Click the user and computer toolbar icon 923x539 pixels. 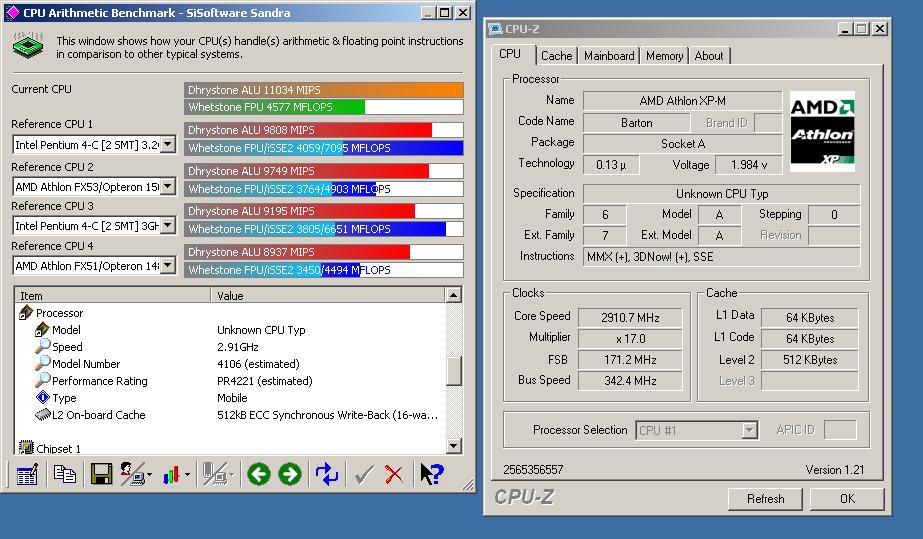point(132,474)
